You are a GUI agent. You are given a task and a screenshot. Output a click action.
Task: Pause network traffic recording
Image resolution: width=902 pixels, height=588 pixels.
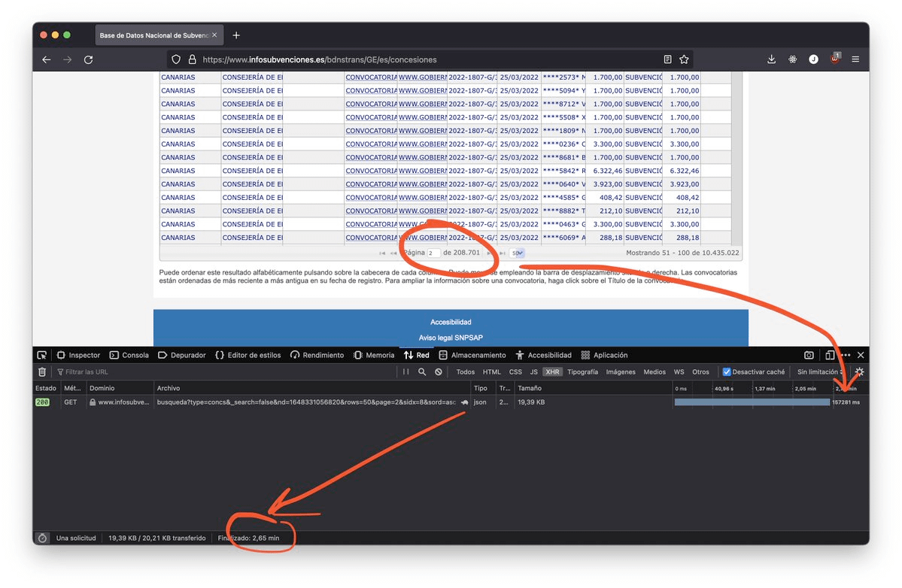click(406, 371)
